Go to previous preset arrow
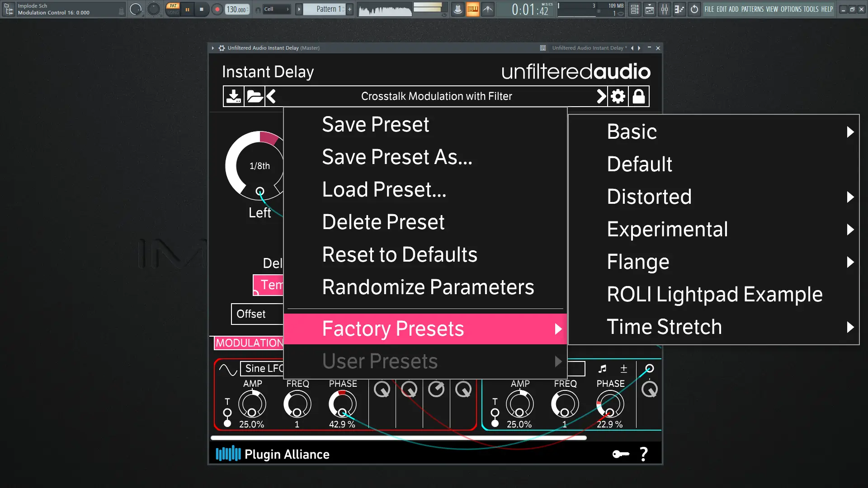The height and width of the screenshot is (488, 868). click(271, 96)
